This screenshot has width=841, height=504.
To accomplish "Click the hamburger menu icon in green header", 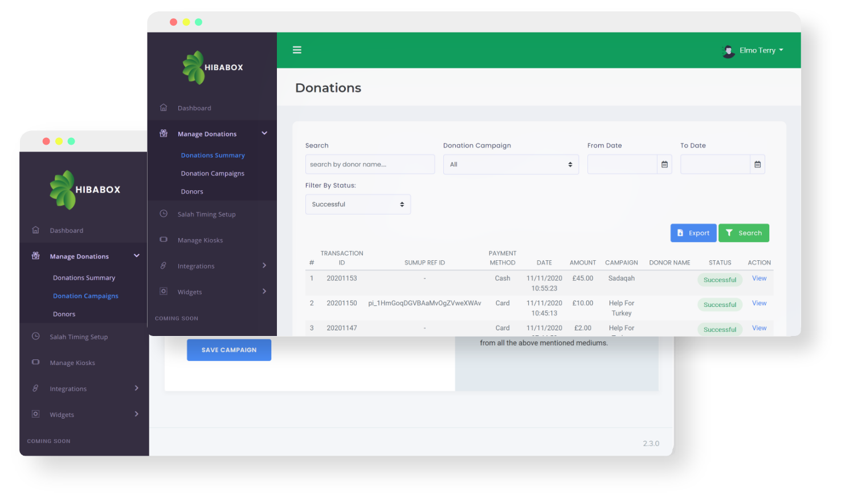I will [297, 50].
